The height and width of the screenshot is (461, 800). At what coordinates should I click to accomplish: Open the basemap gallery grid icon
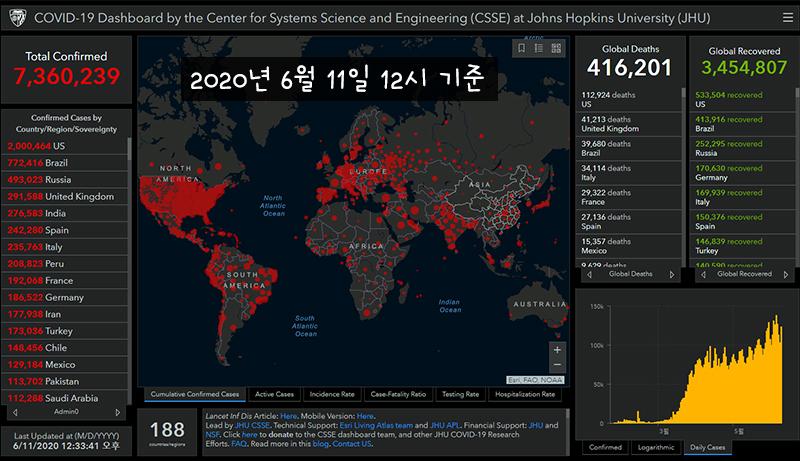(556, 48)
